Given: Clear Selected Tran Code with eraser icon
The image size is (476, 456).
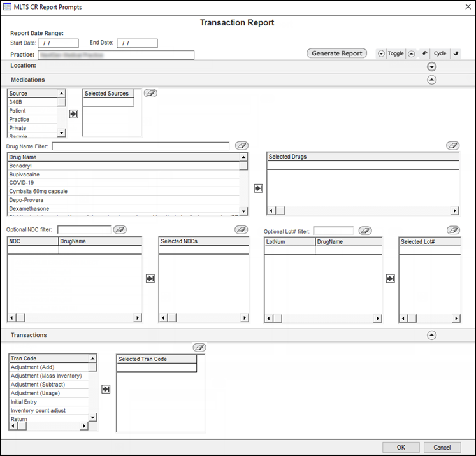Looking at the screenshot, I should click(x=199, y=347).
